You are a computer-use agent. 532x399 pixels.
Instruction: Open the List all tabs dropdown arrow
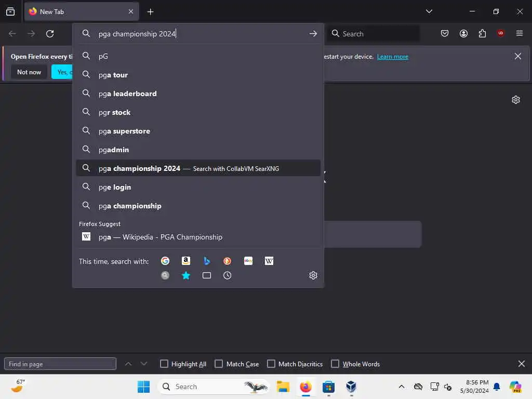[x=429, y=11]
